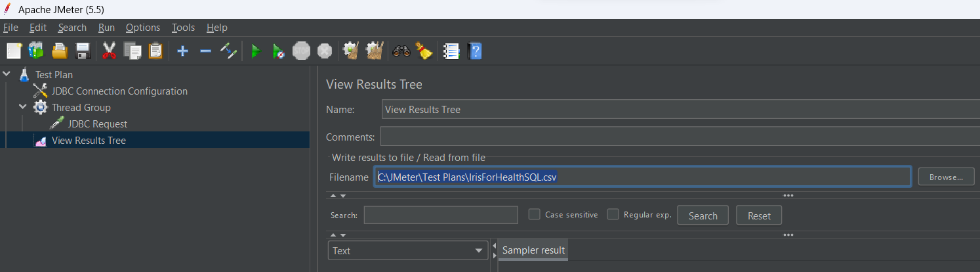Enable the Case sensitive checkbox
The image size is (980, 272).
click(x=535, y=214)
